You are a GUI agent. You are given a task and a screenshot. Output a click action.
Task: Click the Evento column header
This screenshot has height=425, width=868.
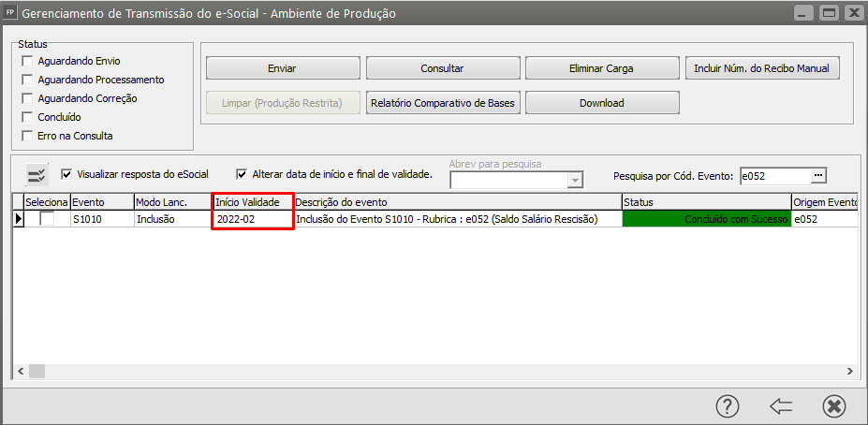click(102, 202)
